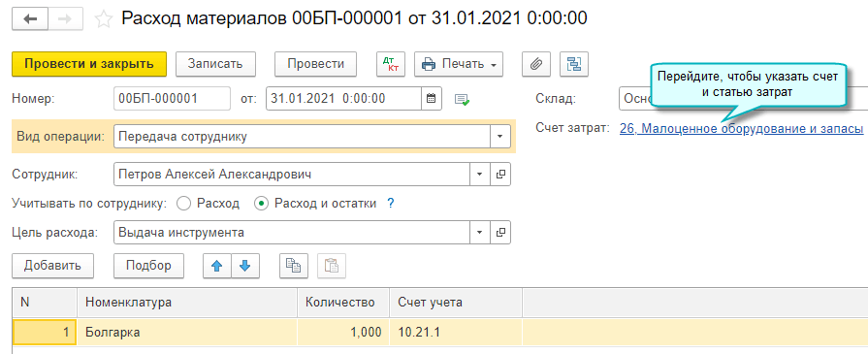Click the back arrow navigation button
Screen dimensions: 868x354
pyautogui.click(x=30, y=18)
